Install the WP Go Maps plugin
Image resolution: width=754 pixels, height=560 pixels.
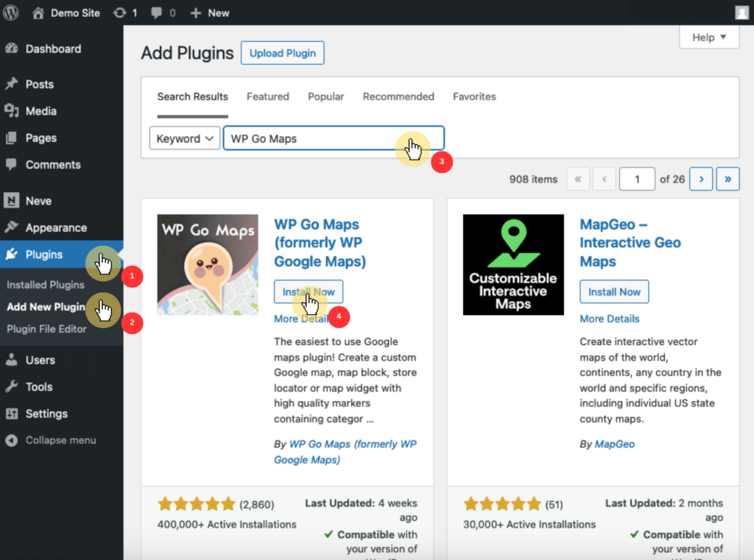tap(309, 292)
